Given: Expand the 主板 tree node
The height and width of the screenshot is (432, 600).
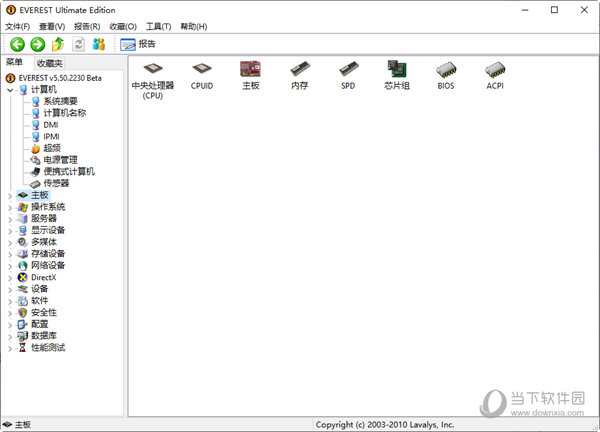Looking at the screenshot, I should (x=10, y=196).
